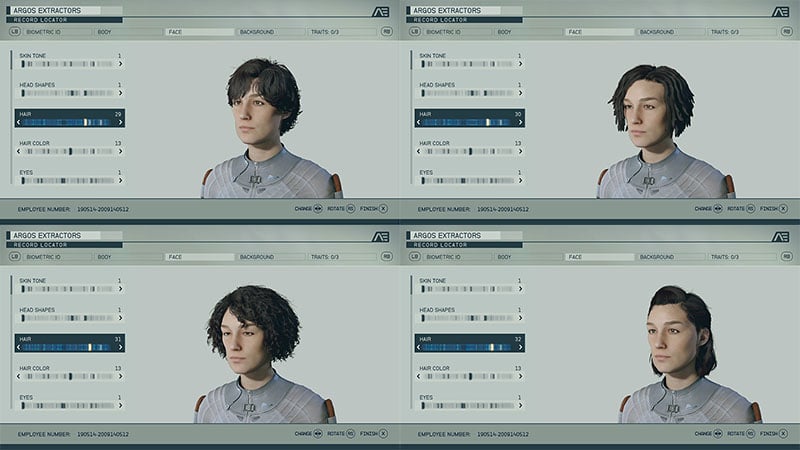This screenshot has height=450, width=800.
Task: Open the Traits: 0/3 tab in the hair 30 panel
Action: point(742,32)
